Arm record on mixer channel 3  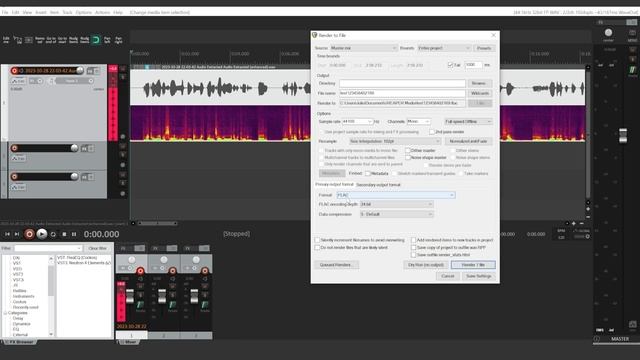pos(205,271)
